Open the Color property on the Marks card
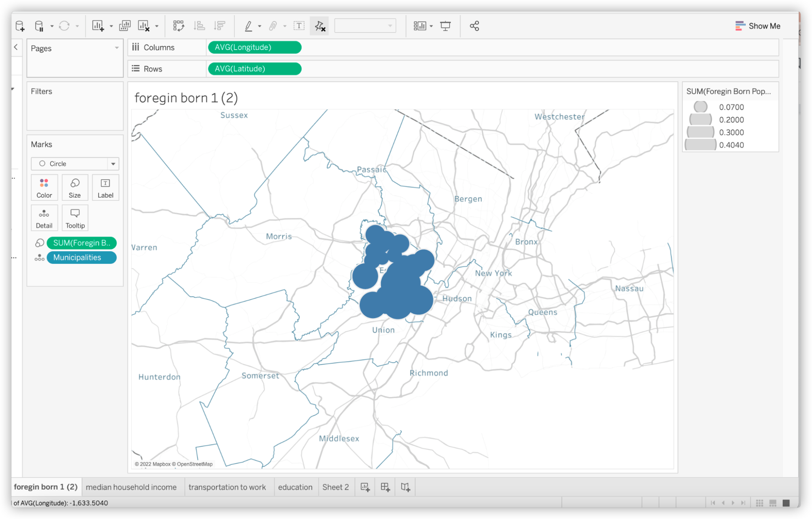This screenshot has height=519, width=812. click(44, 187)
